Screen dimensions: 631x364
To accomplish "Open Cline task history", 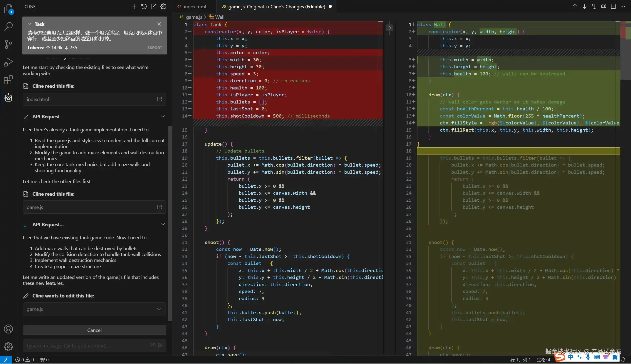I will coord(144,6).
